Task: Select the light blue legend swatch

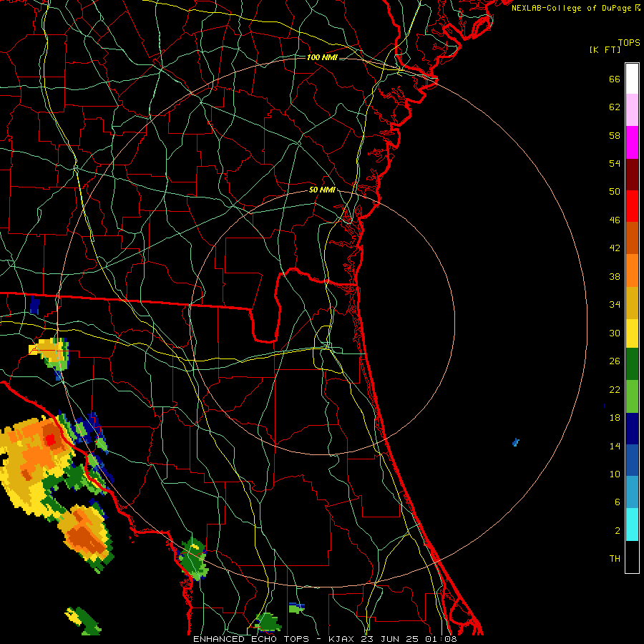Action: click(x=632, y=492)
